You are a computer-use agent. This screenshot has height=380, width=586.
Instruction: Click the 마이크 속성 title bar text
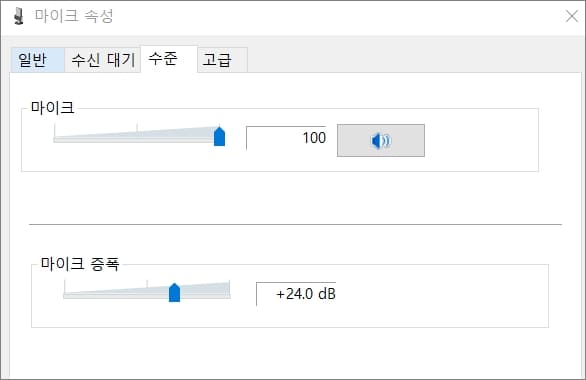point(74,16)
